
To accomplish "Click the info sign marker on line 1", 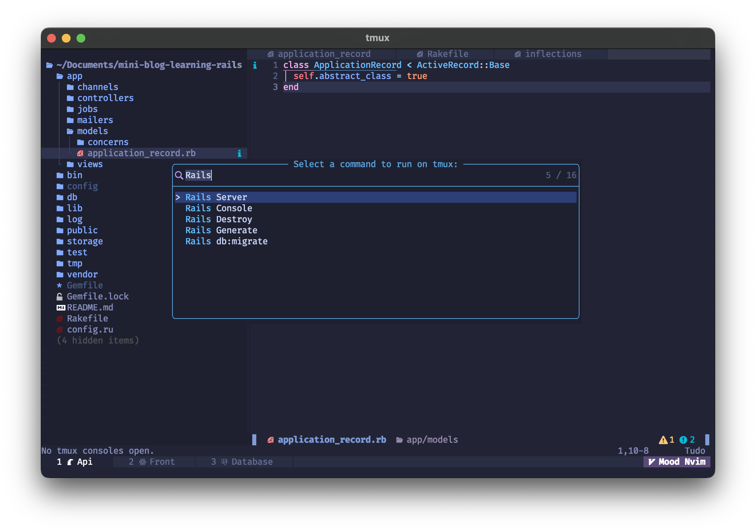I will pos(255,65).
